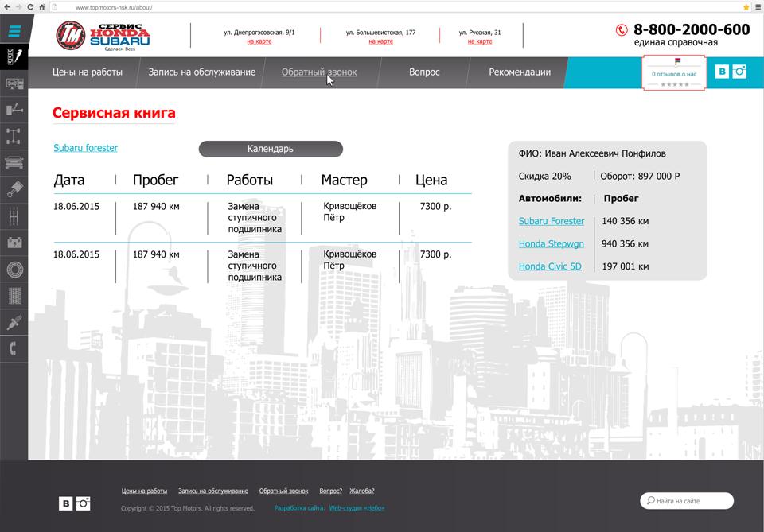Click 'Оборот: 897 000 Р' text
This screenshot has height=532, width=764.
pos(640,177)
